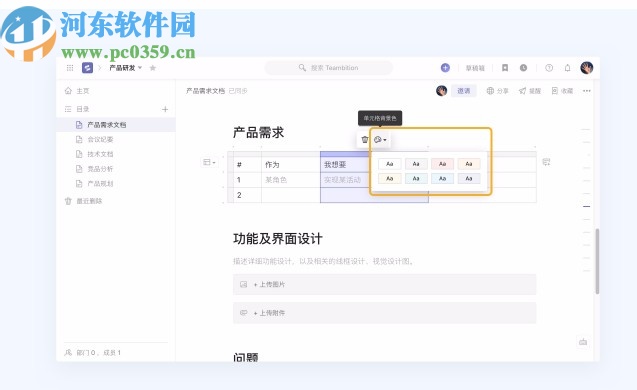The image size is (637, 390).
Task: Open the user avatar menu at top right
Action: [587, 68]
